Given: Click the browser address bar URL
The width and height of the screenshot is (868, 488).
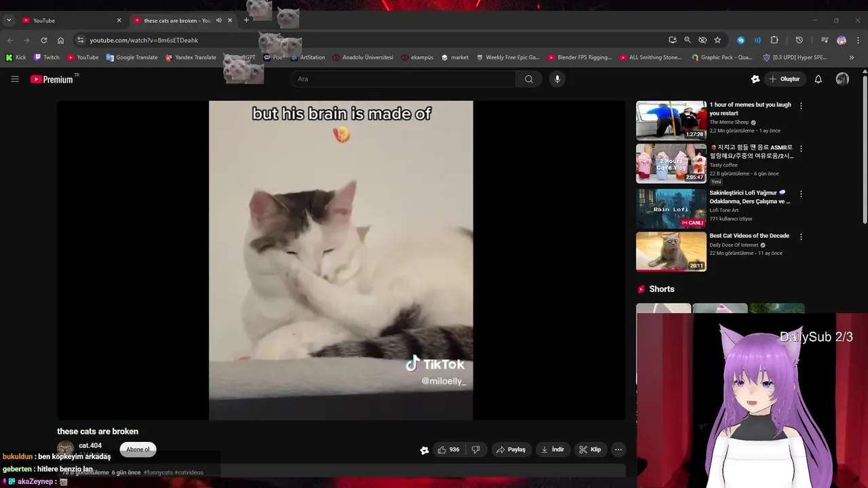Looking at the screenshot, I should (x=144, y=40).
